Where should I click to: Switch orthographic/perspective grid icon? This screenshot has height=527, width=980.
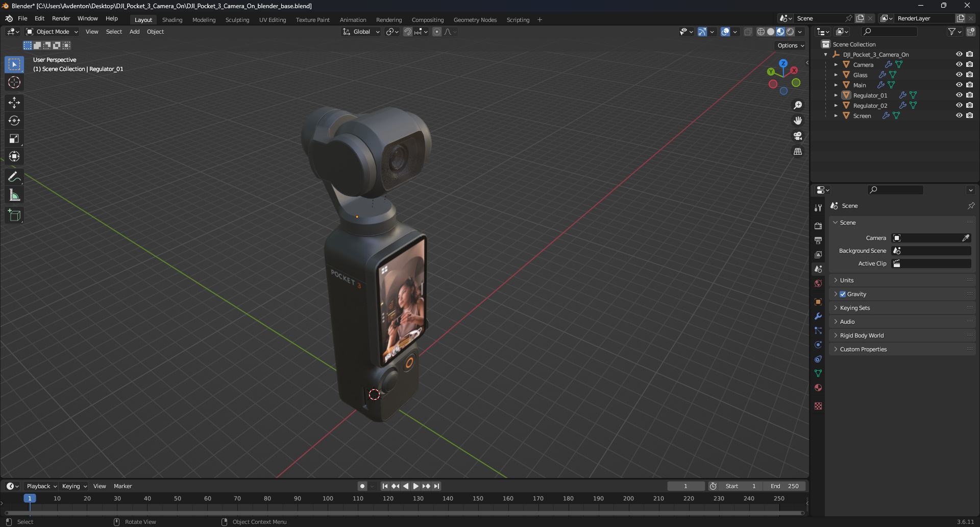coord(798,152)
